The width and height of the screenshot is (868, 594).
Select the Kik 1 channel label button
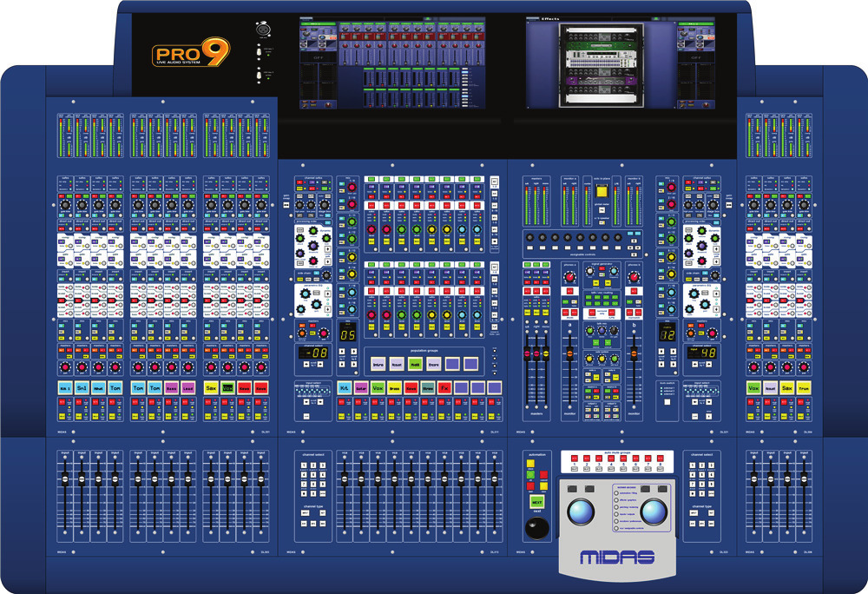click(65, 387)
